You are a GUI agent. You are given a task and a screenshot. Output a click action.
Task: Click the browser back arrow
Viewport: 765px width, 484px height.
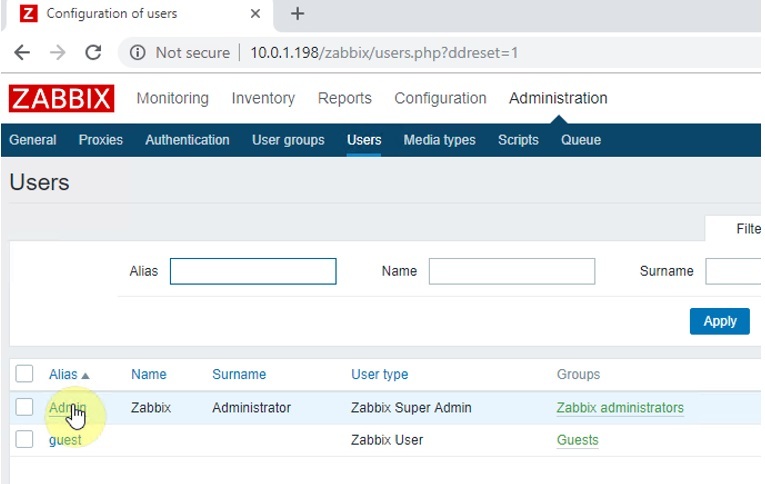[x=22, y=53]
